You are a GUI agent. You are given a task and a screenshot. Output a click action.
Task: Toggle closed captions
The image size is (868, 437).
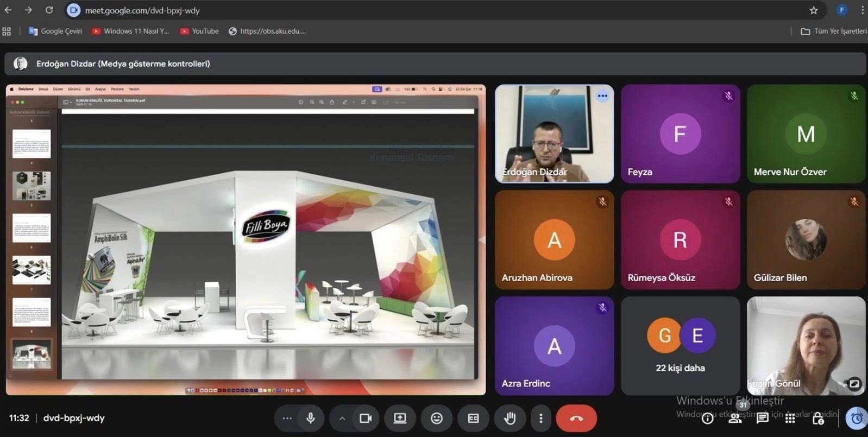tap(473, 418)
